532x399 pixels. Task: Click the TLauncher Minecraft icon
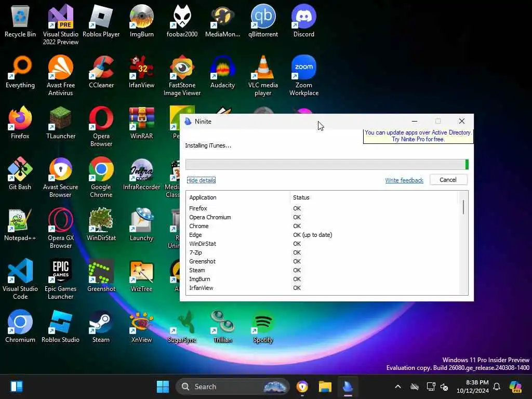pyautogui.click(x=60, y=123)
